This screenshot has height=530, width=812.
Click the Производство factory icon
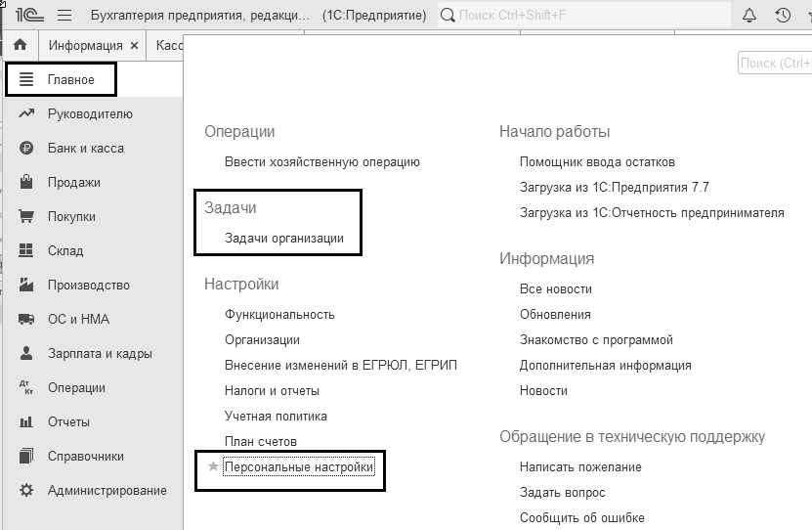[26, 285]
